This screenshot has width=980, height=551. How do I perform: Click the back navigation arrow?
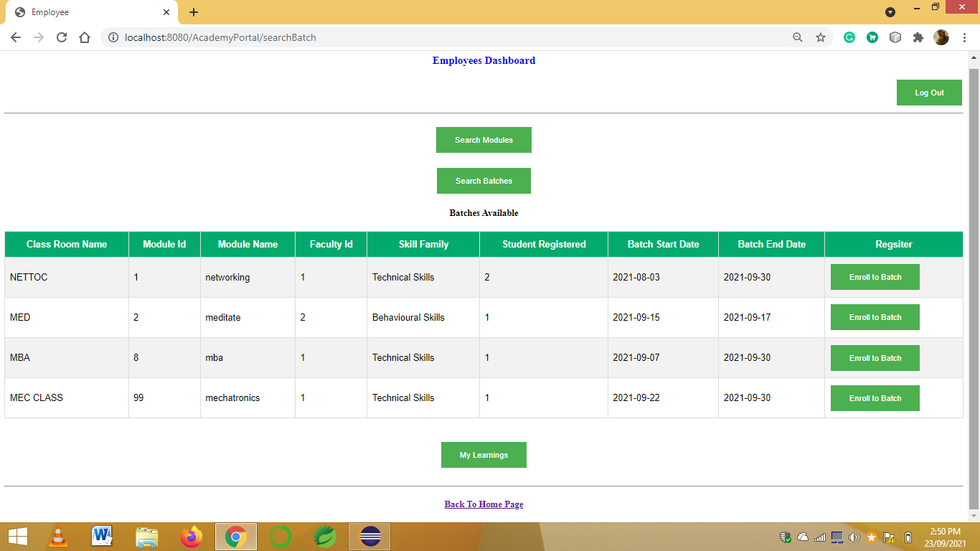tap(16, 37)
